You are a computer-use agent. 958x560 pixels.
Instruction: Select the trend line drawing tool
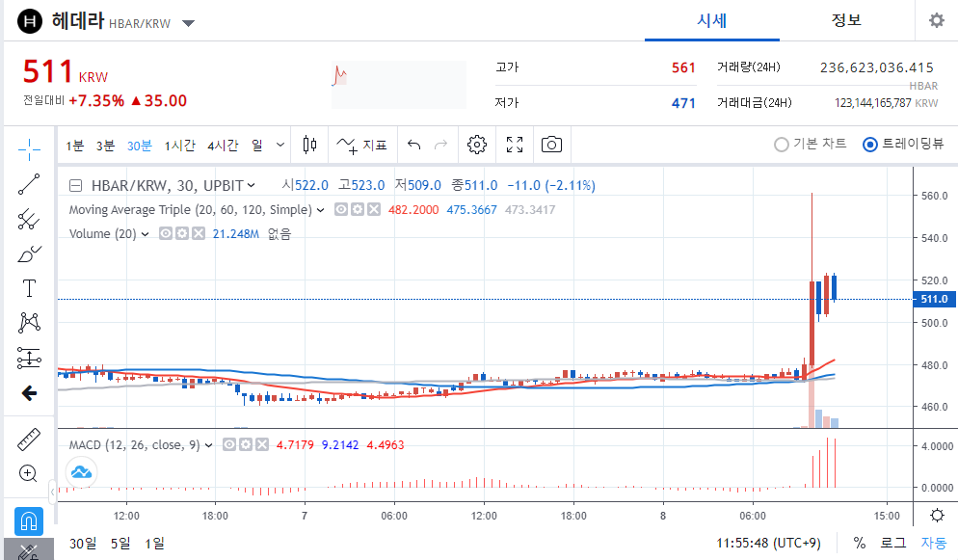pyautogui.click(x=29, y=184)
